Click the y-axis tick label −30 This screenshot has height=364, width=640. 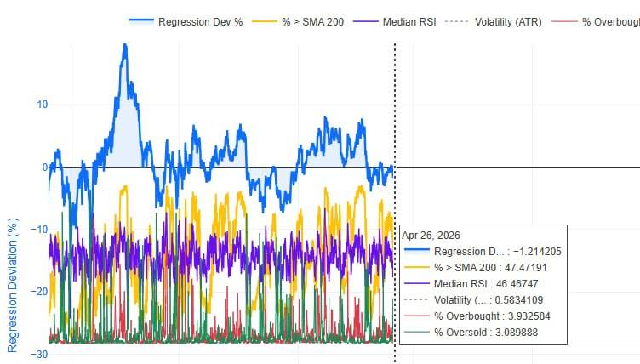pyautogui.click(x=40, y=354)
